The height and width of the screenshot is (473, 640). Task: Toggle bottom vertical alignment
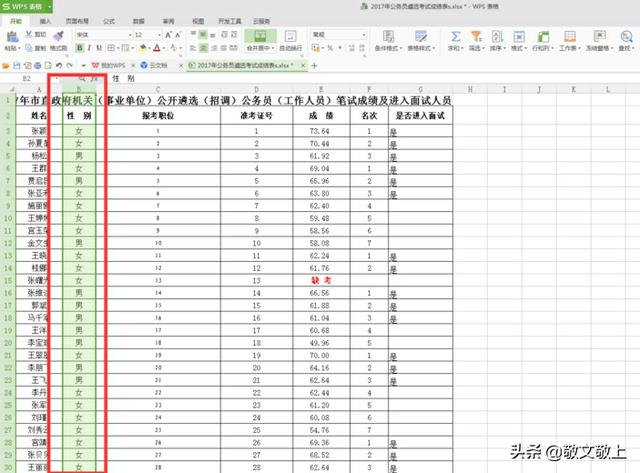tap(213, 35)
